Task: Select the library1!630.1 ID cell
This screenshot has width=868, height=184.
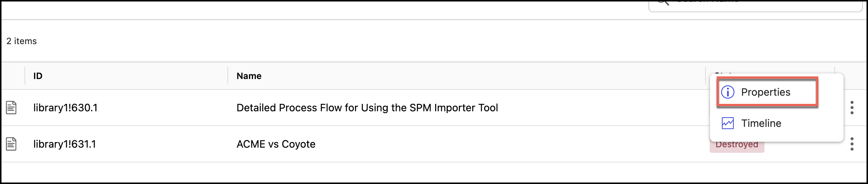Action: 65,108
